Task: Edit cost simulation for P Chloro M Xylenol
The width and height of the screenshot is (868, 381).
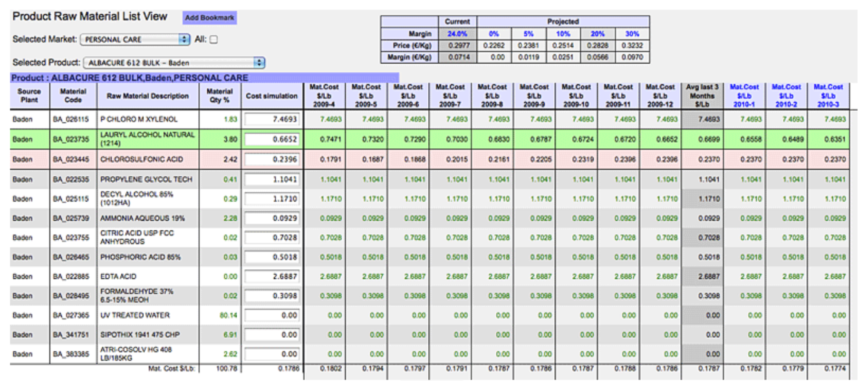Action: (272, 119)
